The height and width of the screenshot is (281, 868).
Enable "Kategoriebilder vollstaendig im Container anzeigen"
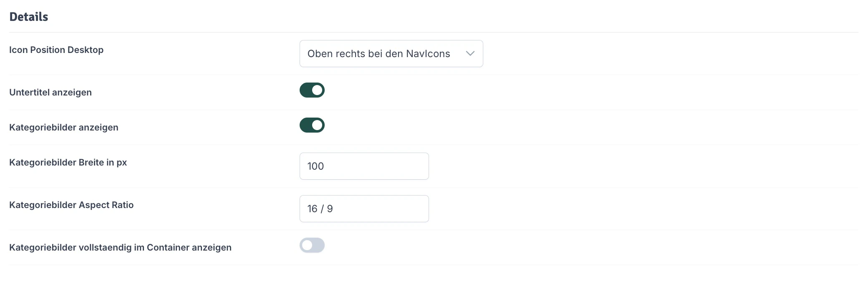(x=312, y=246)
